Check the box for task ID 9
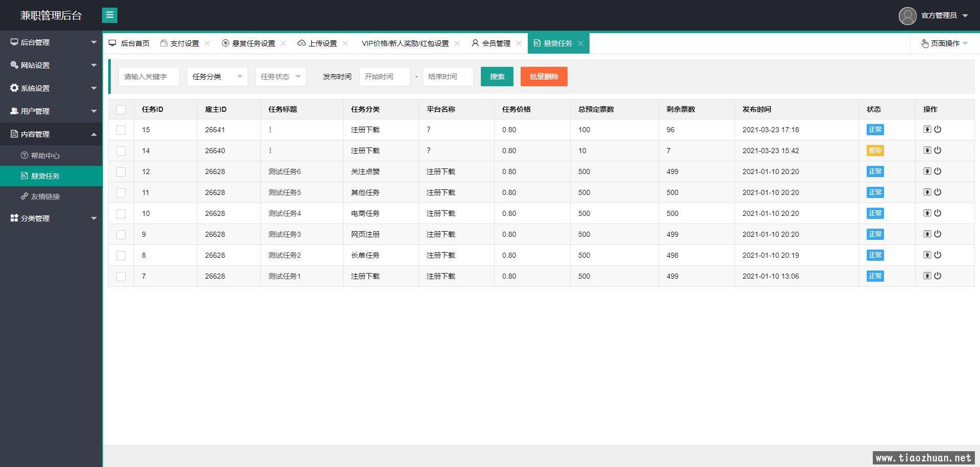 [x=121, y=235]
